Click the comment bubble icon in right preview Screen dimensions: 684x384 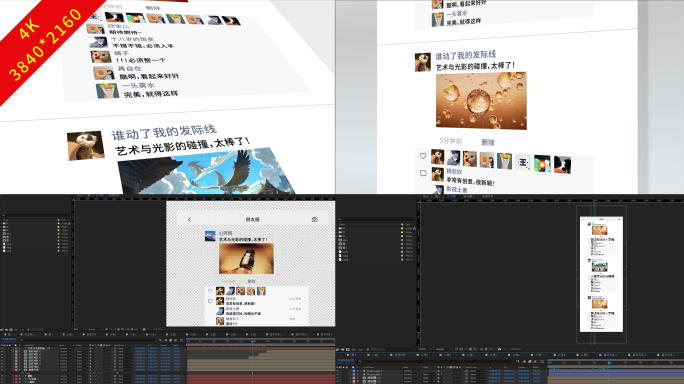pos(423,173)
